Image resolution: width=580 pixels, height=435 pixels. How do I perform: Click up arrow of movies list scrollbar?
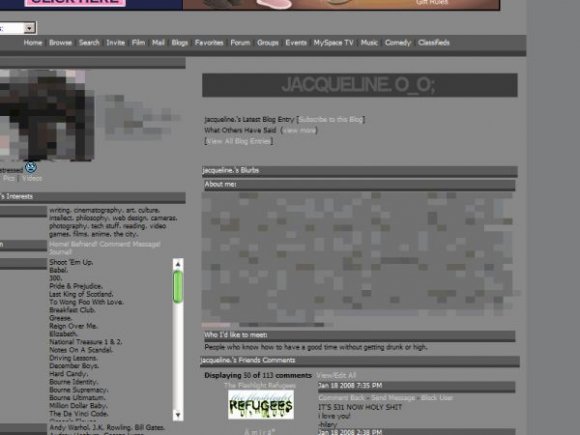point(178,264)
